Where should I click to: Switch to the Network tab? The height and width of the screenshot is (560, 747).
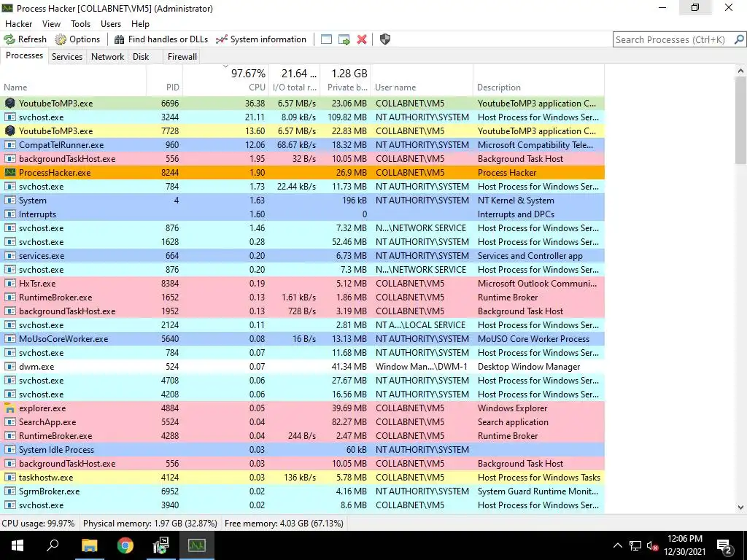click(108, 57)
